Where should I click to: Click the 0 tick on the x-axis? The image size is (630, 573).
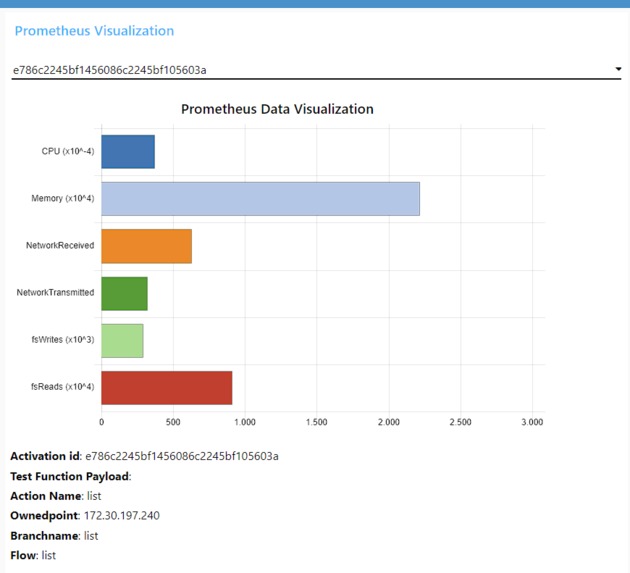pyautogui.click(x=101, y=422)
